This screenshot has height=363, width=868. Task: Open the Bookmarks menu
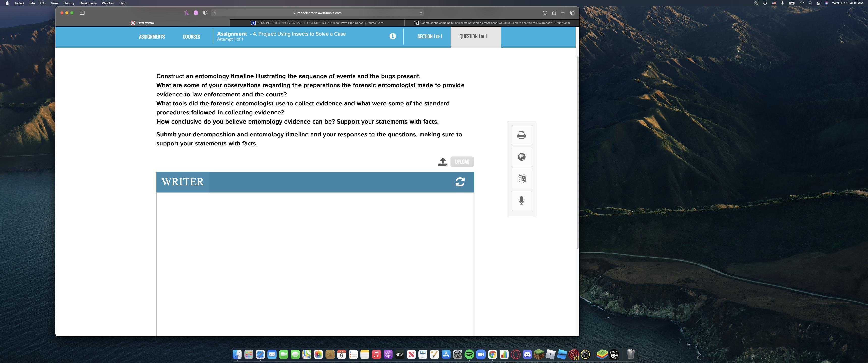point(88,3)
